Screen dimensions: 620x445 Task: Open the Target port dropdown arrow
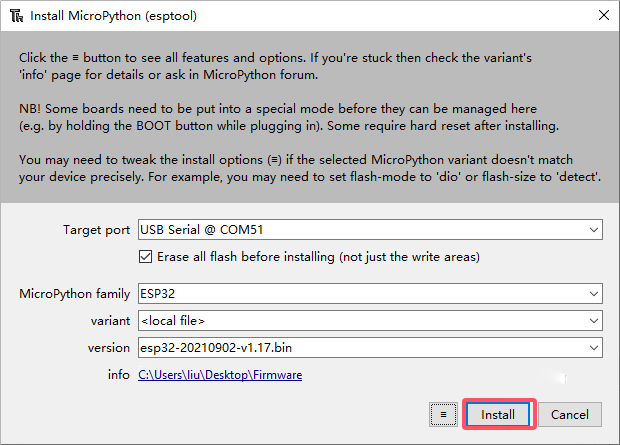[594, 230]
